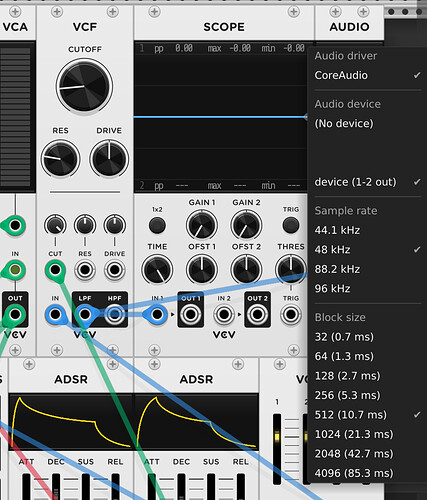Set sample rate to 88.2 kHz
This screenshot has width=427, height=500.
(x=367, y=269)
